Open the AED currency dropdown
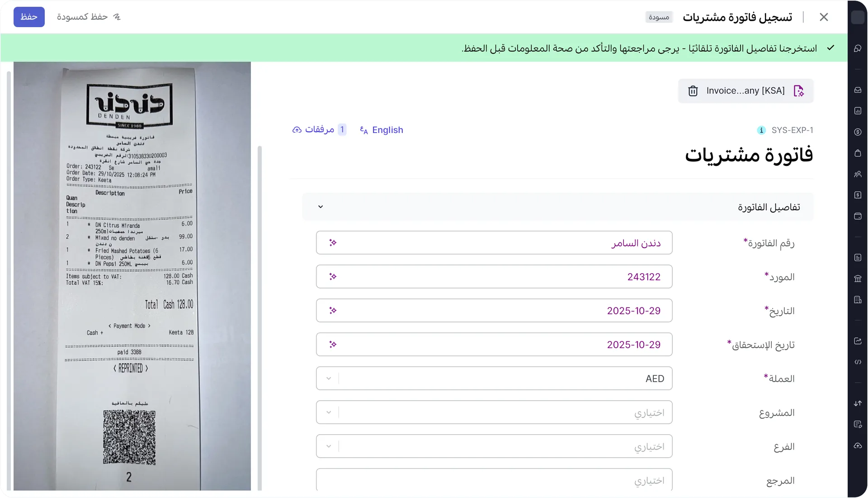 (329, 378)
